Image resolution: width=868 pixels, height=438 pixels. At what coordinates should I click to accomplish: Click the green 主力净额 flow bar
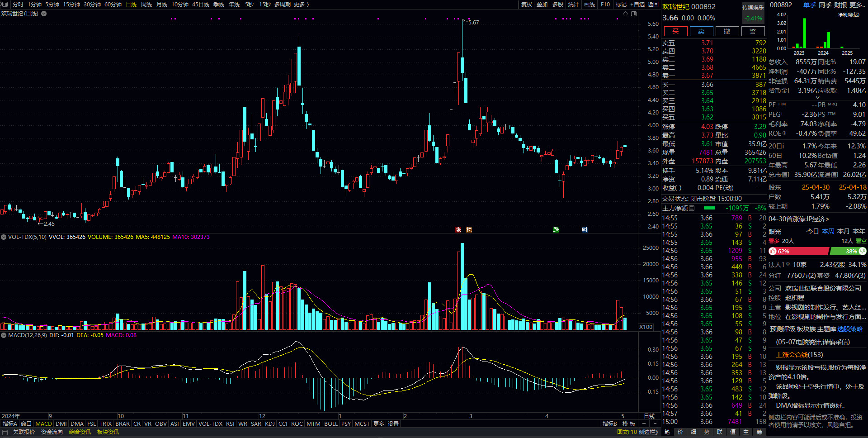709,208
